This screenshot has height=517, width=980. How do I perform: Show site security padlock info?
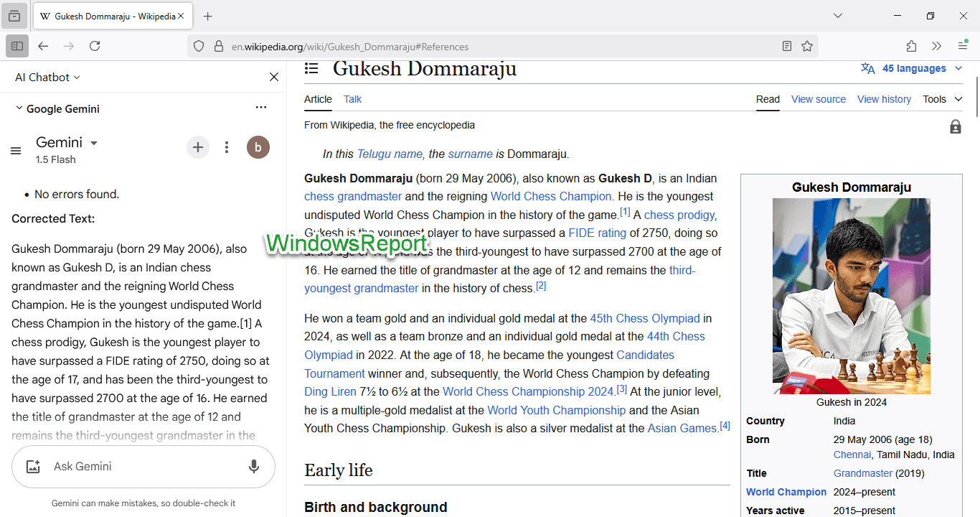[219, 46]
